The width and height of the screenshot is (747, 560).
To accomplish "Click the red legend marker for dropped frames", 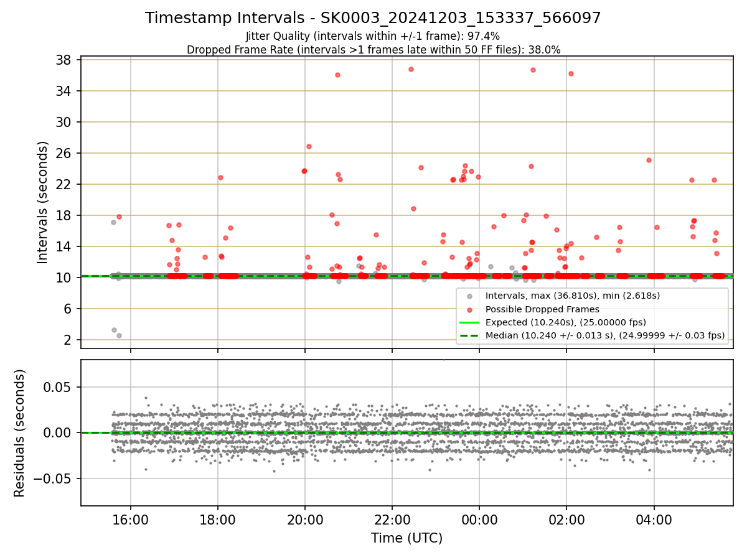I will 469,309.
